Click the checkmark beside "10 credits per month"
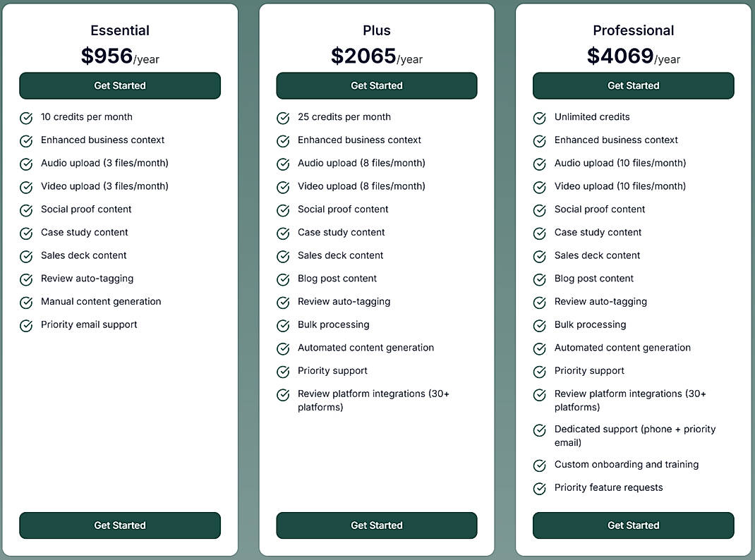The width and height of the screenshot is (755, 560). point(26,118)
